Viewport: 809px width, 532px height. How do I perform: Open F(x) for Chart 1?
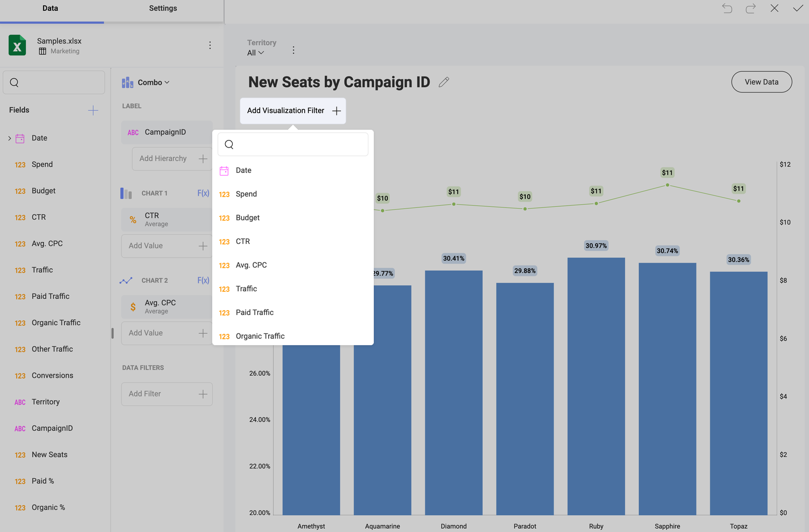pos(203,193)
